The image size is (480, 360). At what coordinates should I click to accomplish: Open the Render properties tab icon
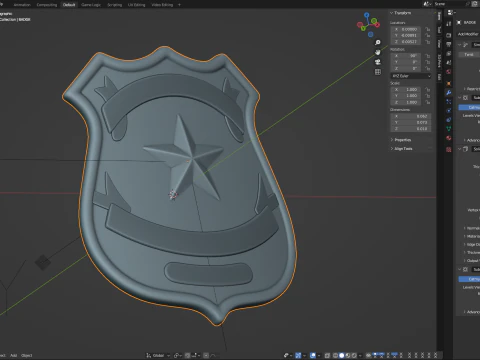point(449,35)
